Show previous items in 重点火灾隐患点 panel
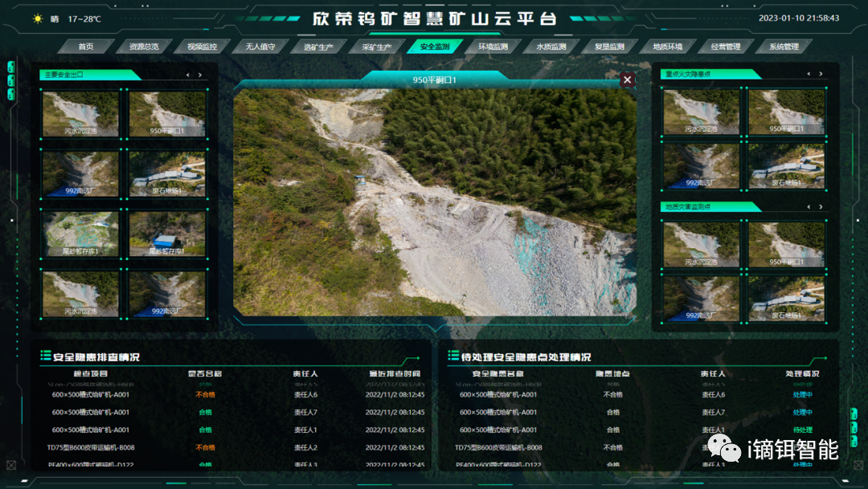The height and width of the screenshot is (489, 868). (808, 74)
